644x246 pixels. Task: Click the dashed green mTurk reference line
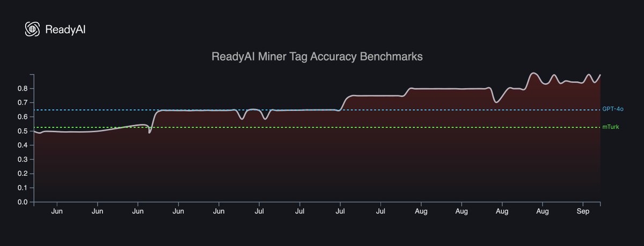317,127
